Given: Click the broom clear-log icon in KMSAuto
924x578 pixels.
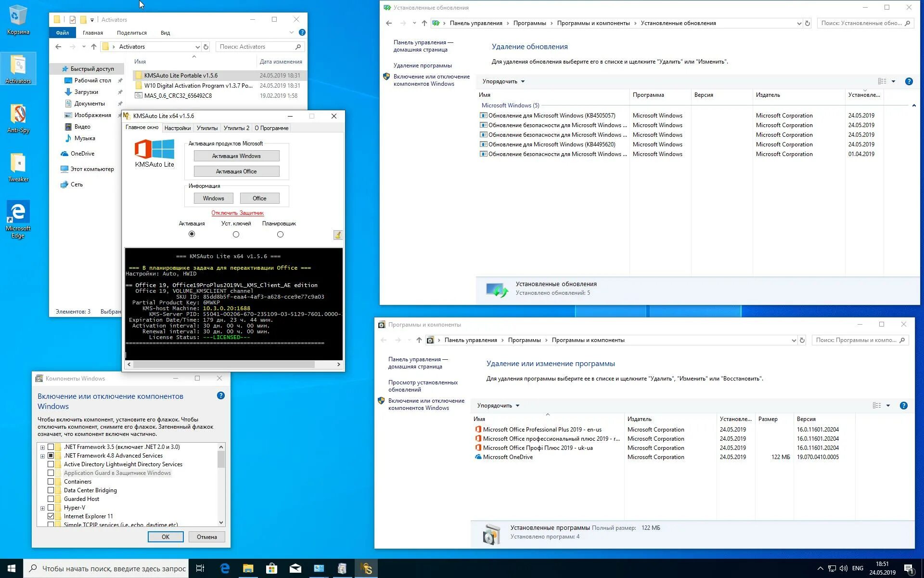Looking at the screenshot, I should 338,235.
